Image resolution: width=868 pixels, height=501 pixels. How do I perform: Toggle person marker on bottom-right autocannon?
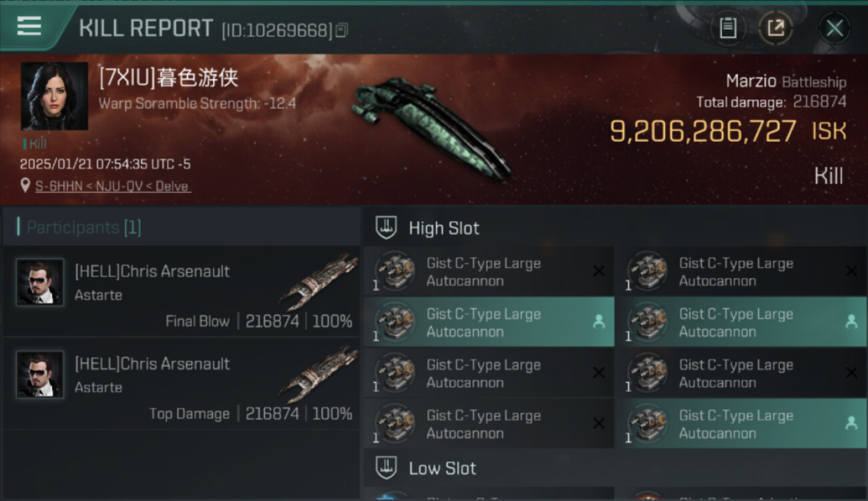click(851, 424)
